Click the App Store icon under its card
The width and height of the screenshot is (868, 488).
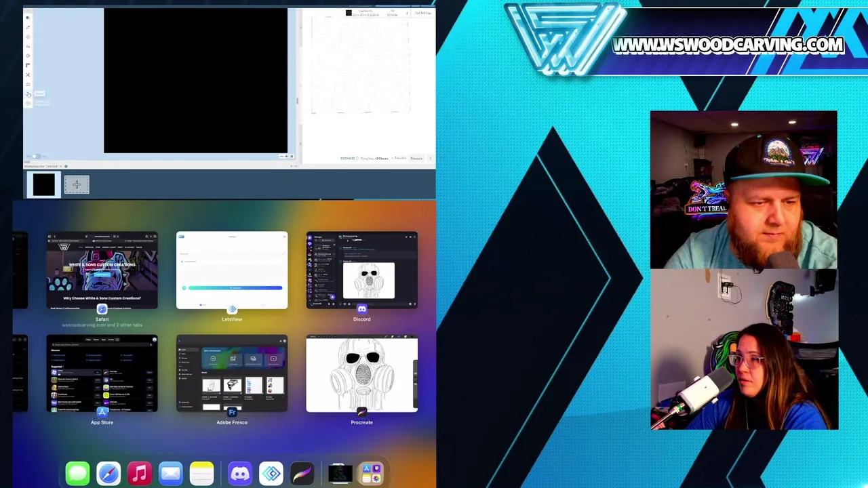[x=102, y=412]
